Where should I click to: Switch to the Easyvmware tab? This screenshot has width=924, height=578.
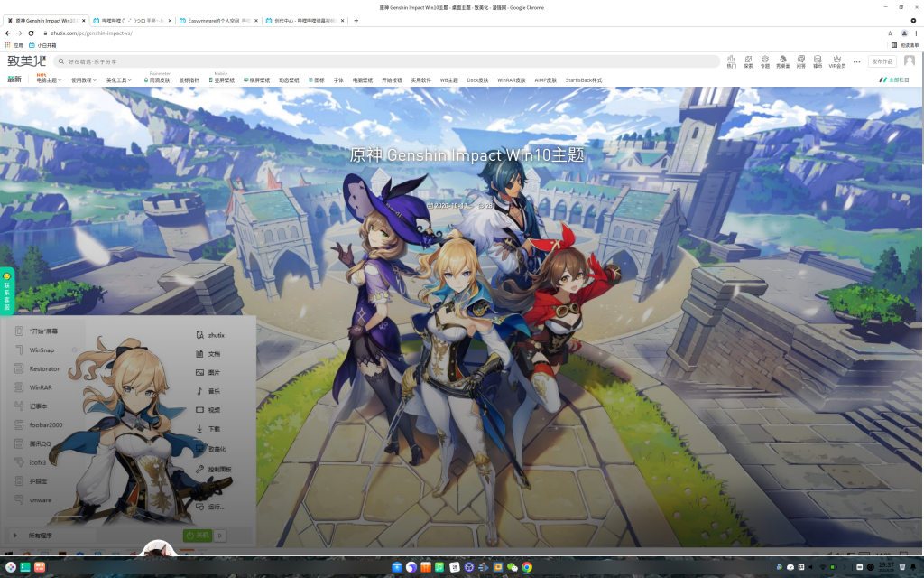point(219,21)
